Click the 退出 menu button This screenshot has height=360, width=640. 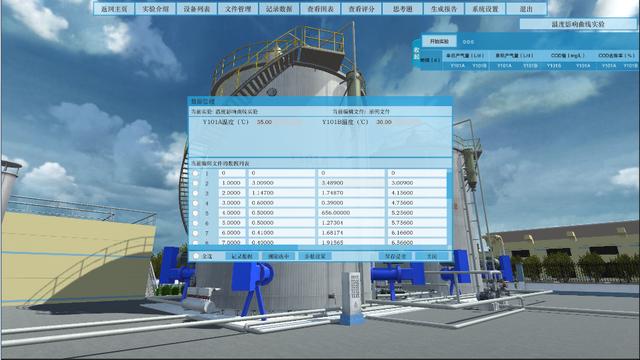[526, 9]
